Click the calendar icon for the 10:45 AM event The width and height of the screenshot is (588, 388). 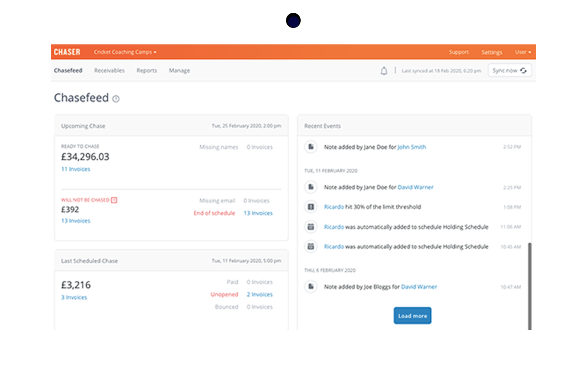[x=311, y=246]
